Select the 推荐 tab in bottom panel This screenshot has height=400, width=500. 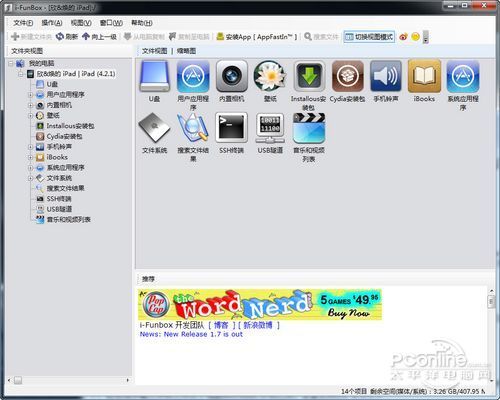(148, 279)
